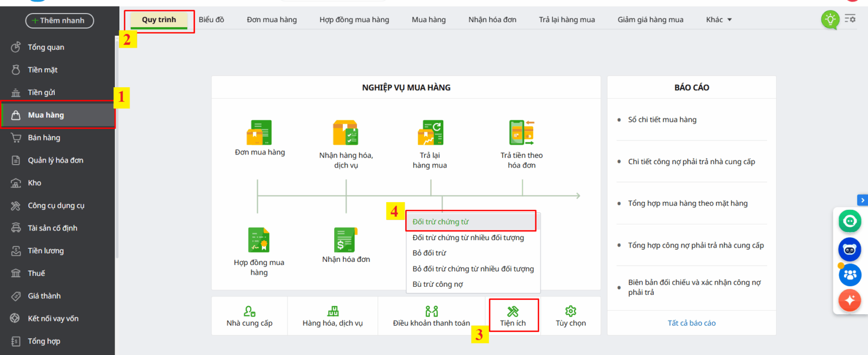The height and width of the screenshot is (355, 868).
Task: Switch to the Biểu đồ tab
Action: click(211, 20)
